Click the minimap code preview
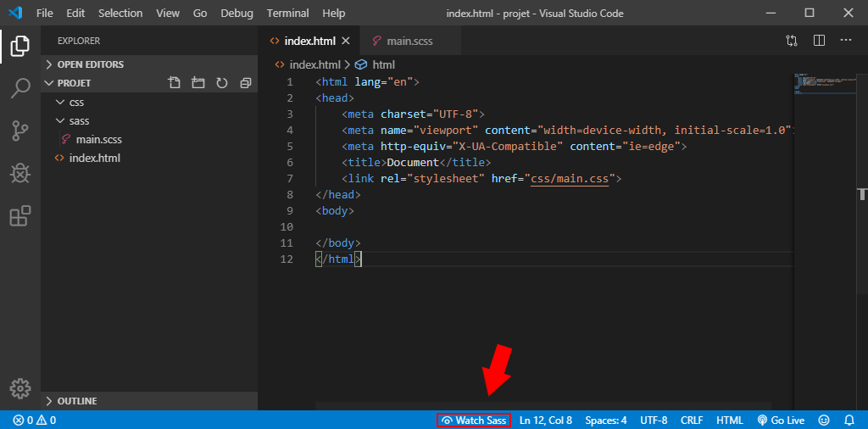The image size is (868, 429). click(x=826, y=83)
